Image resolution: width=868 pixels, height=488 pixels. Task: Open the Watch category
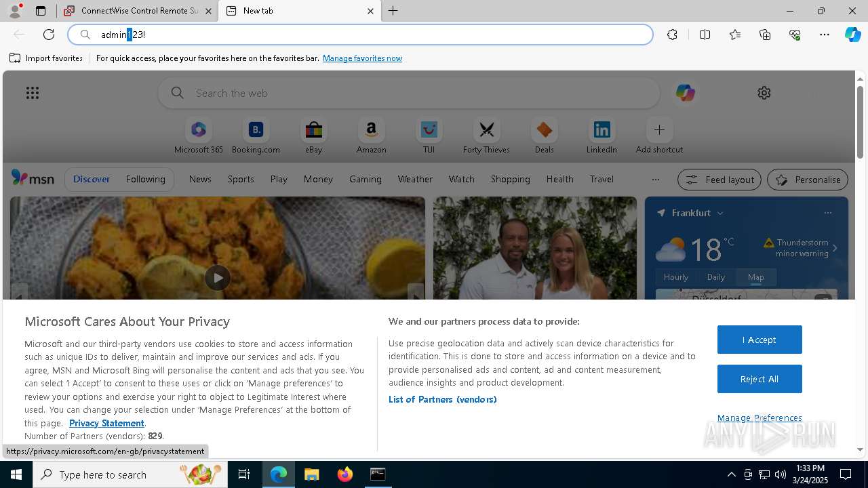coord(462,179)
